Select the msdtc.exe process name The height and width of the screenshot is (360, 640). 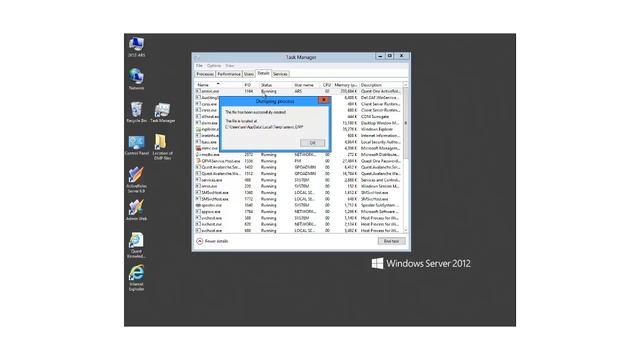(x=211, y=155)
